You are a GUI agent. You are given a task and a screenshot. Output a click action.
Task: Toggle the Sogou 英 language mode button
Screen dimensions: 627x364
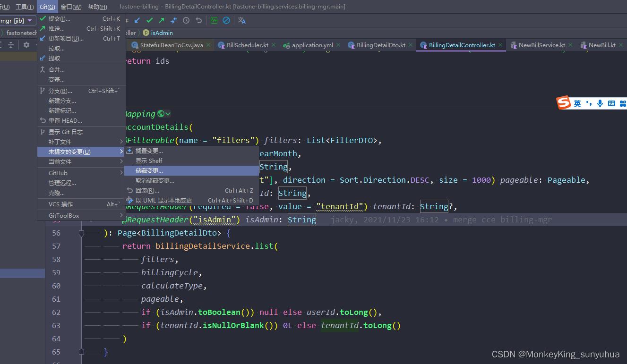pyautogui.click(x=577, y=103)
